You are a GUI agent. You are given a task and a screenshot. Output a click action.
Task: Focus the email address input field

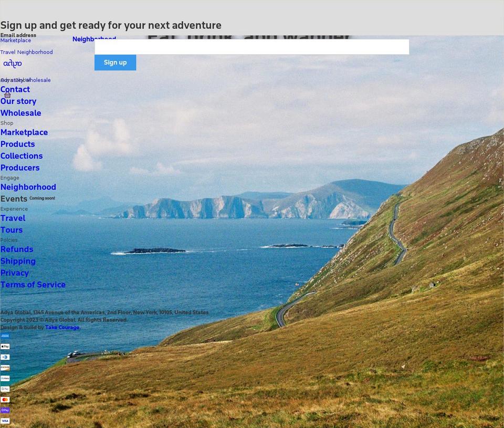[x=251, y=47]
